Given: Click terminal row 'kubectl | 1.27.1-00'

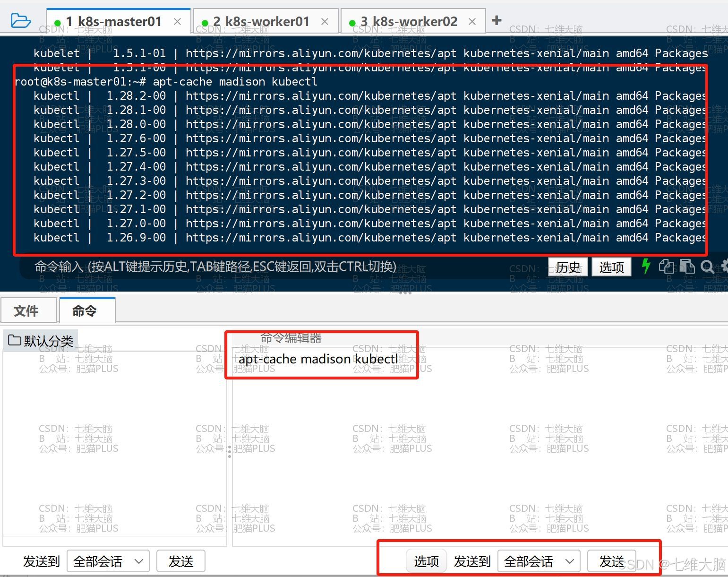Looking at the screenshot, I should [x=370, y=209].
